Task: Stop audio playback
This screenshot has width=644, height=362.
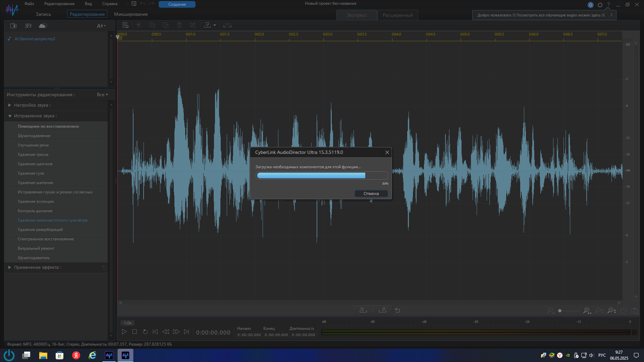Action: (135, 332)
